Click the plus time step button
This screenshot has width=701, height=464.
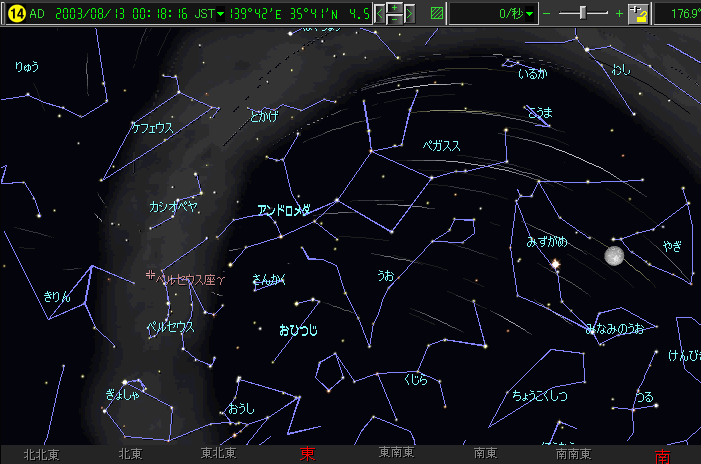(x=395, y=8)
